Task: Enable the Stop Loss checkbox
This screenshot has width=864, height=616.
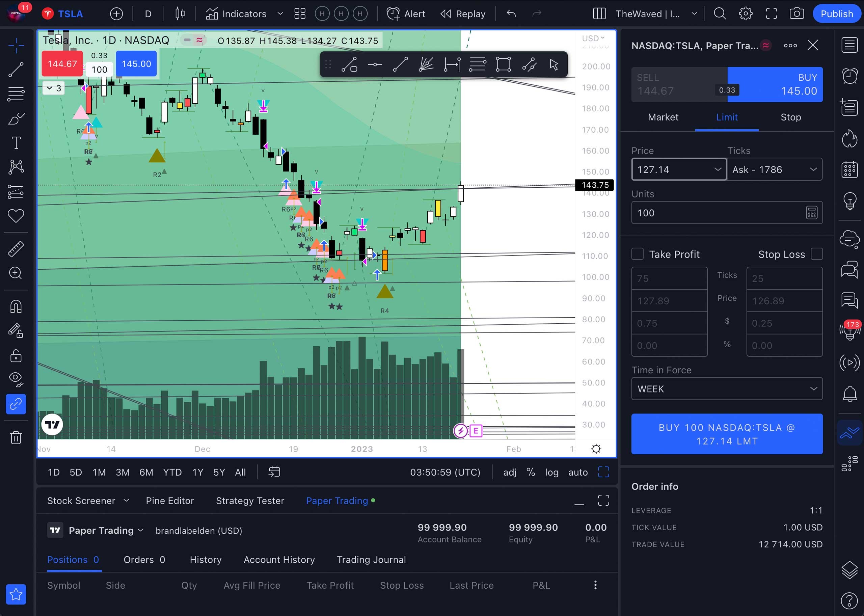Action: (817, 254)
